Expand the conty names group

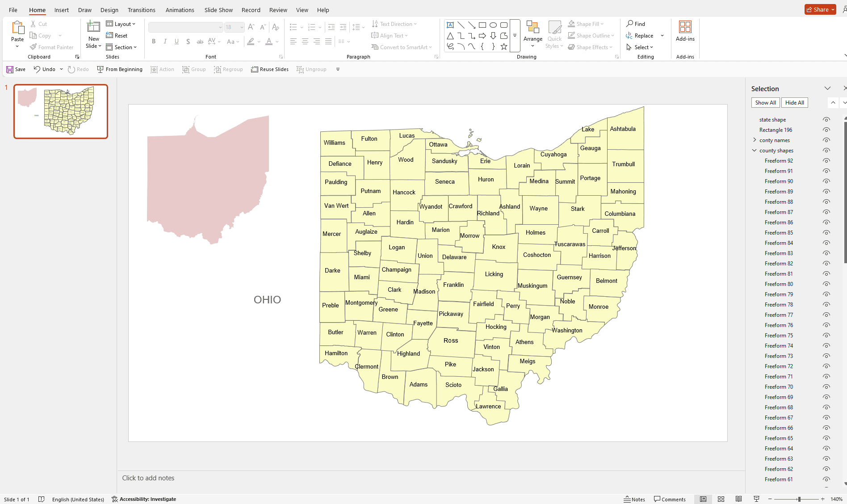(x=755, y=140)
